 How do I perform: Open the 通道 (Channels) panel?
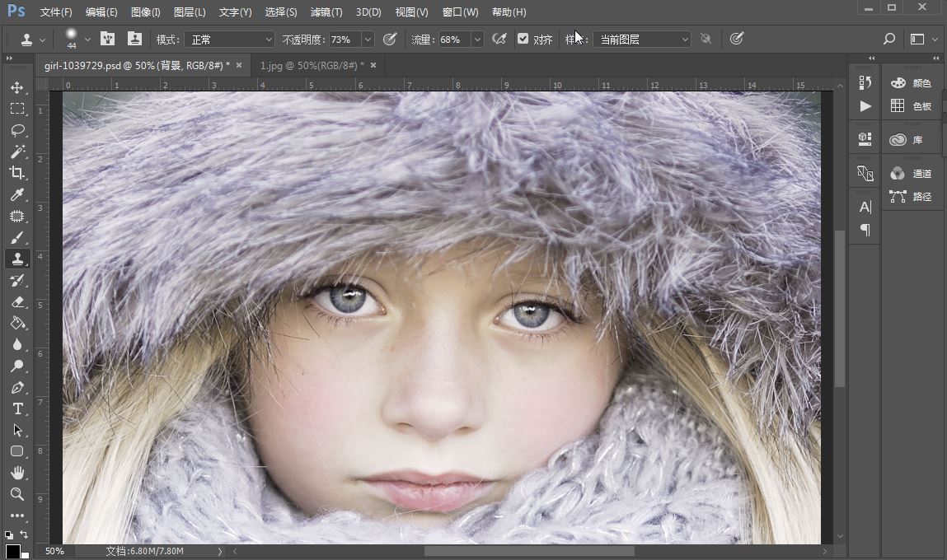pos(911,174)
